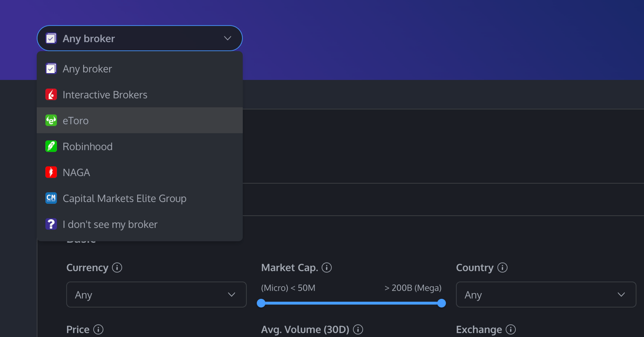Select Interactive Brokers from broker list
Image resolution: width=644 pixels, height=337 pixels.
tap(140, 95)
